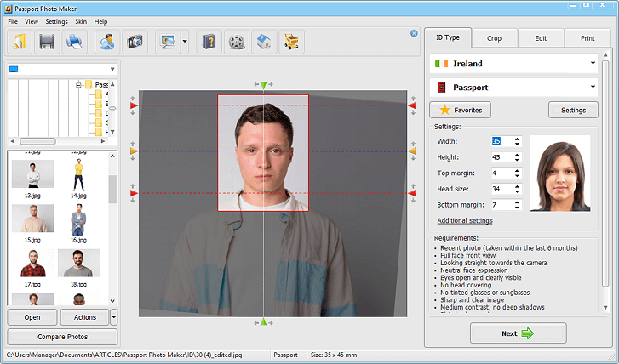The height and width of the screenshot is (364, 619).
Task: Click the right yellow eye line marker
Action: pos(412,151)
